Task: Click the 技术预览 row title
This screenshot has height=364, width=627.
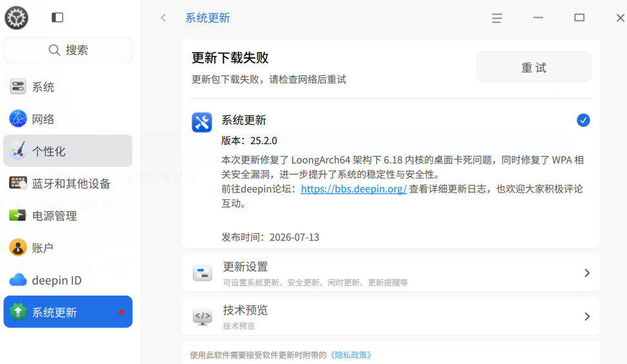Action: 245,310
